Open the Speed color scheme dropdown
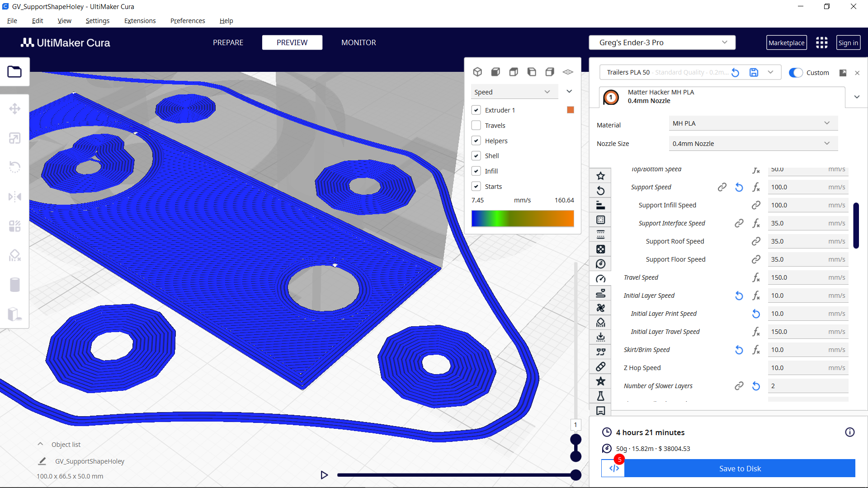 [x=514, y=92]
